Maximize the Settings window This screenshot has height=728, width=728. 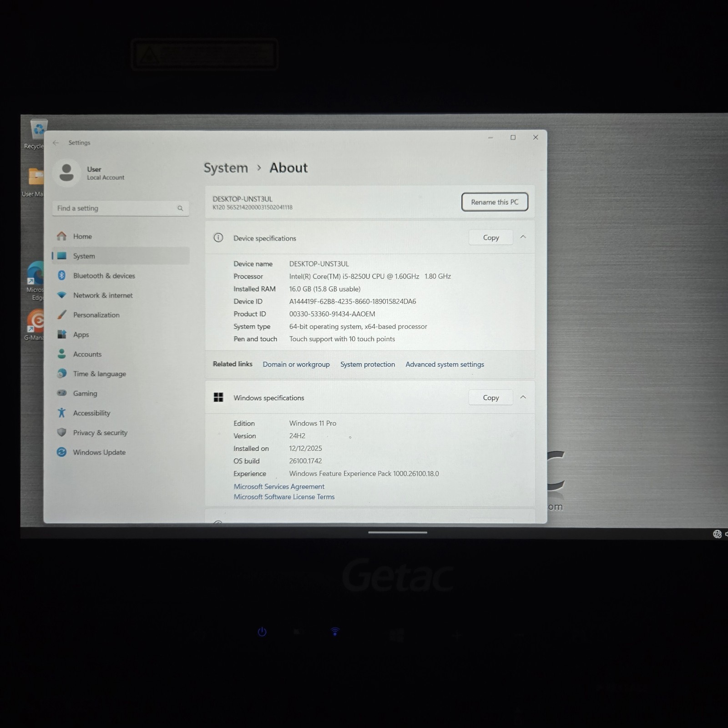513,137
